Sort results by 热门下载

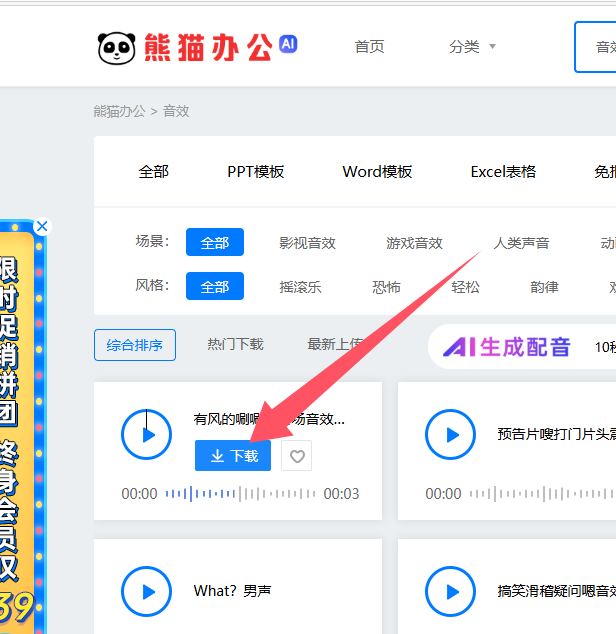pos(235,344)
